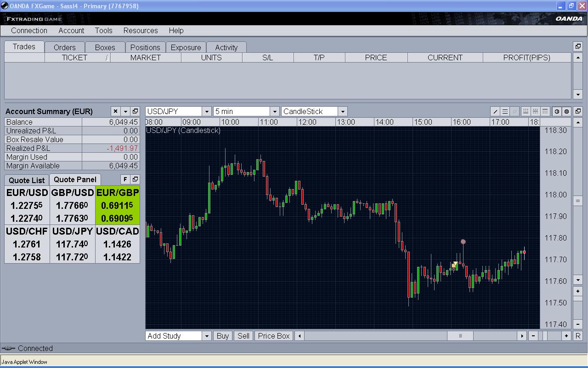The image size is (588, 368).
Task: Zoom out on the chart time axis
Action: click(533, 336)
